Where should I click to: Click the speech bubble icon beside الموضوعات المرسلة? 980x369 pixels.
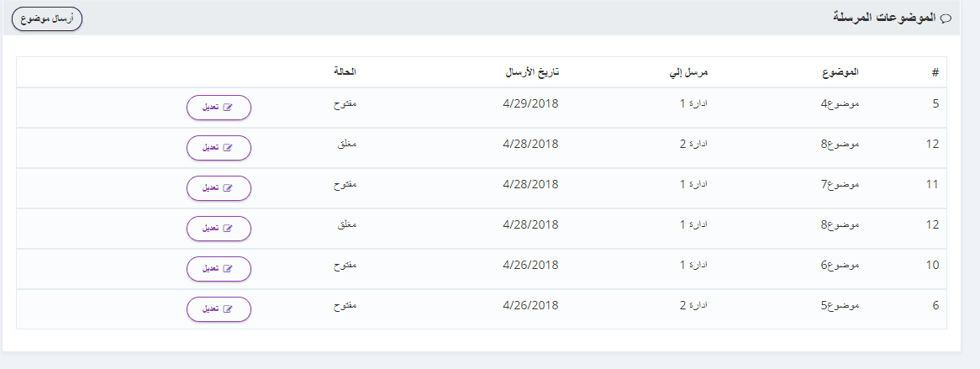point(946,18)
